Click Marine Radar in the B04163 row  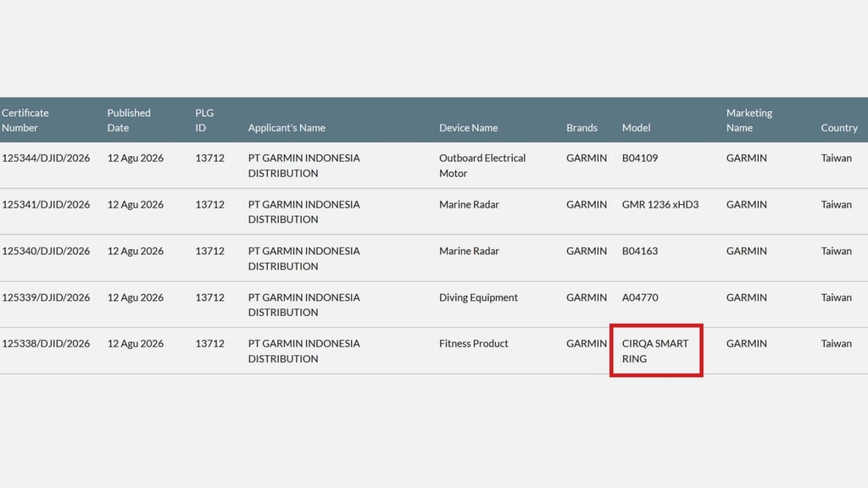point(469,251)
